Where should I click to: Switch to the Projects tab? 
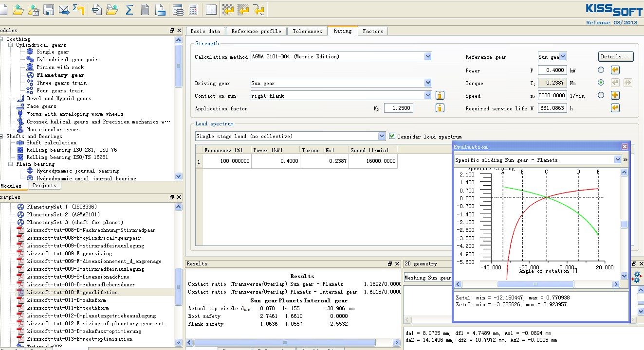[x=44, y=185]
